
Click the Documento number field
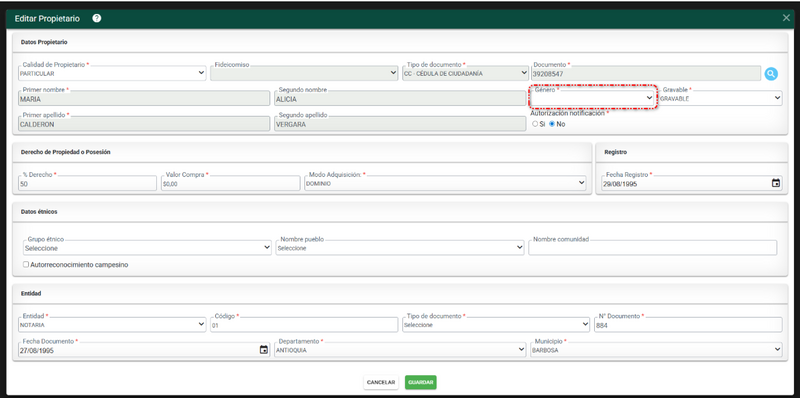tap(645, 73)
